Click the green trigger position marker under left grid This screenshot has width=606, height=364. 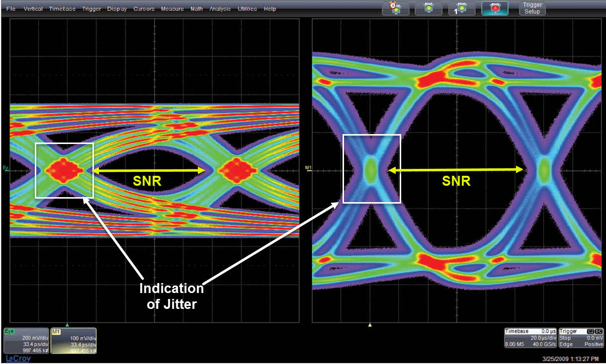(68, 325)
